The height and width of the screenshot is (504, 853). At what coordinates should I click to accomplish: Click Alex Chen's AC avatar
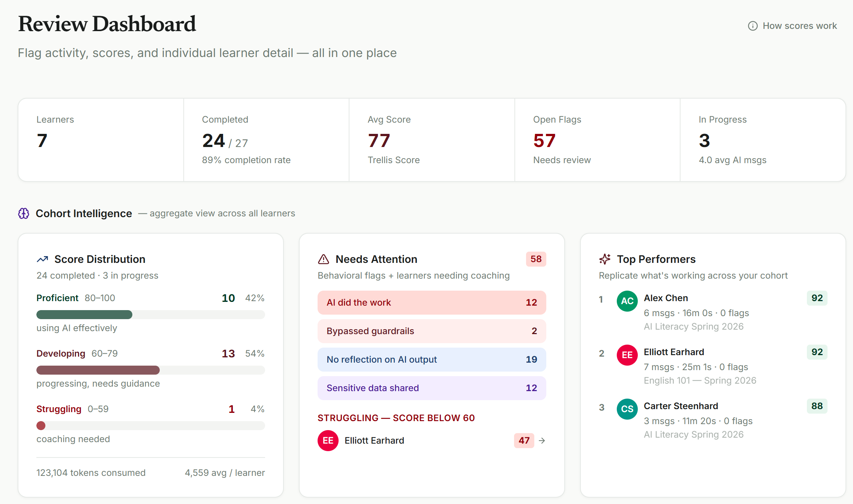627,301
